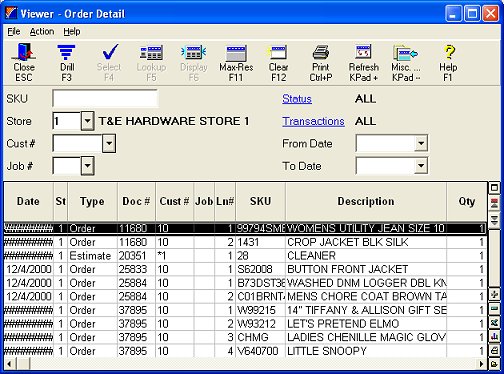The height and width of the screenshot is (374, 504).
Task: Open the From Date dropdown calendar
Action: (x=421, y=144)
